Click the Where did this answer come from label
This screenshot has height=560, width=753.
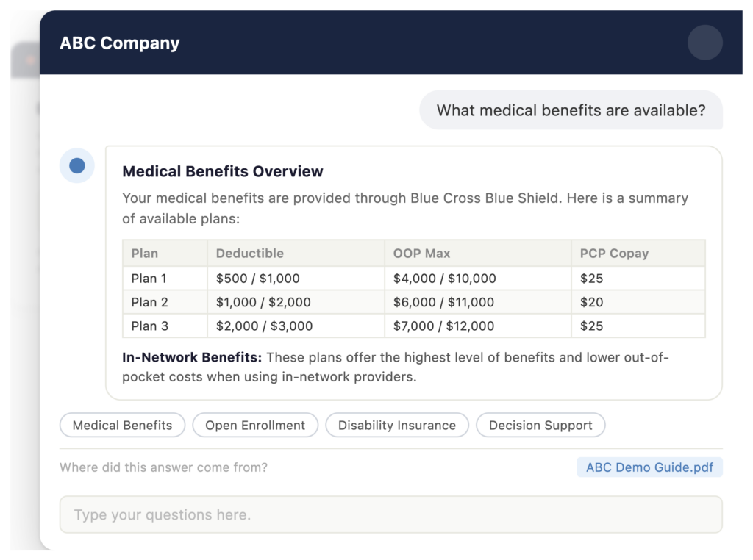tap(163, 467)
